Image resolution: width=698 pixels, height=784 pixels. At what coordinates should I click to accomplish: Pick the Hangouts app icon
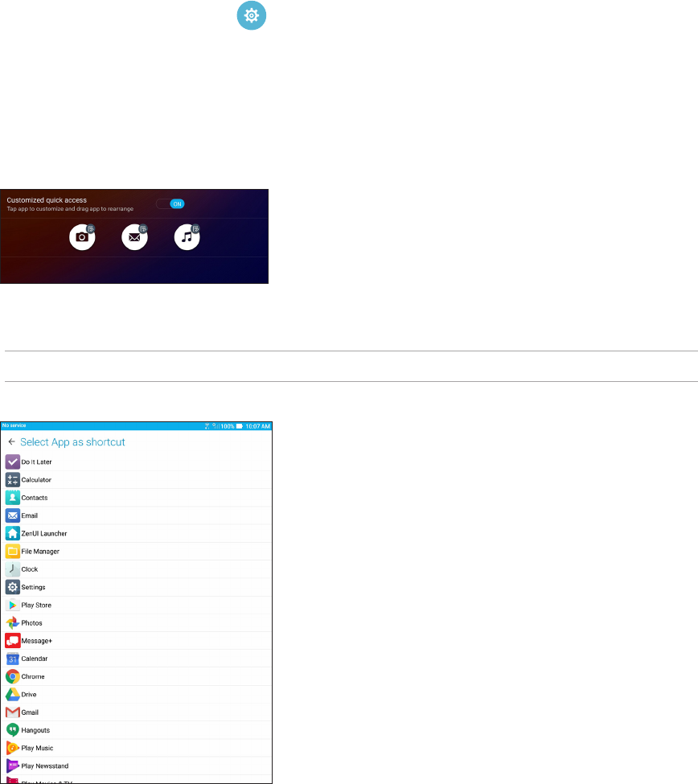13,730
